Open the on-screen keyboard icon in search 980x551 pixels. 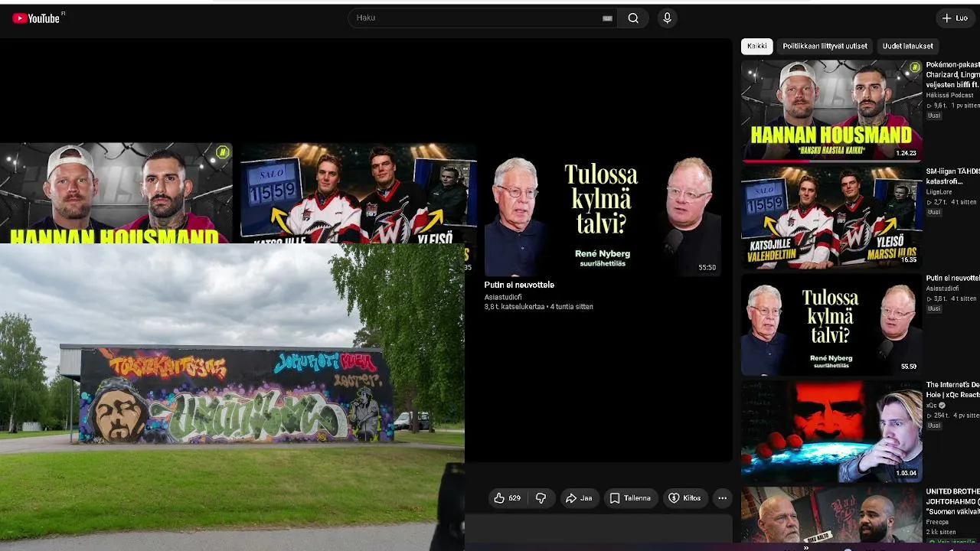(x=608, y=18)
